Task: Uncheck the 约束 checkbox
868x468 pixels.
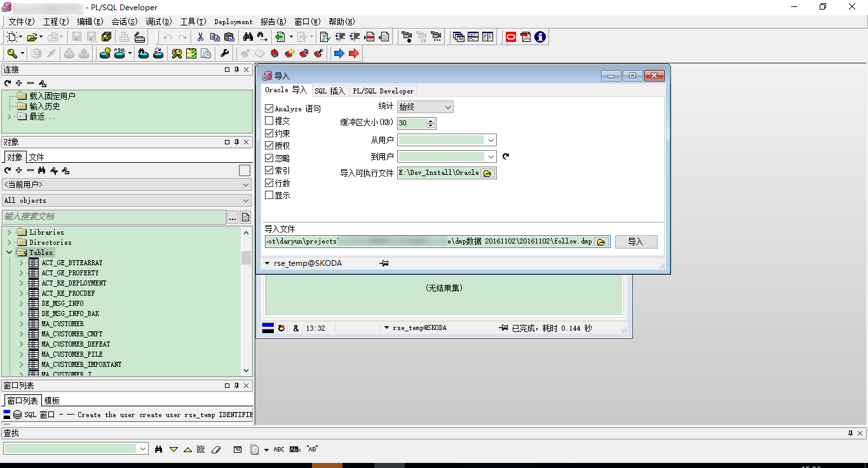Action: pos(269,134)
